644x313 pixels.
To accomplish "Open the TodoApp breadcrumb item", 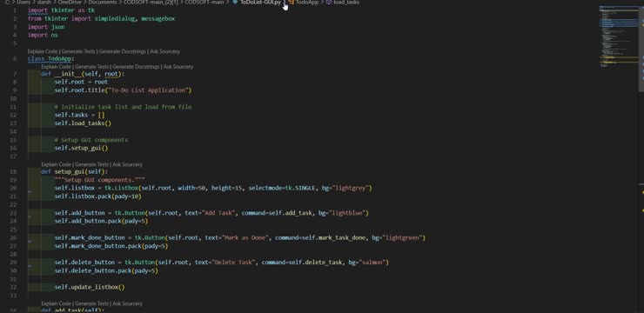I will click(x=307, y=3).
